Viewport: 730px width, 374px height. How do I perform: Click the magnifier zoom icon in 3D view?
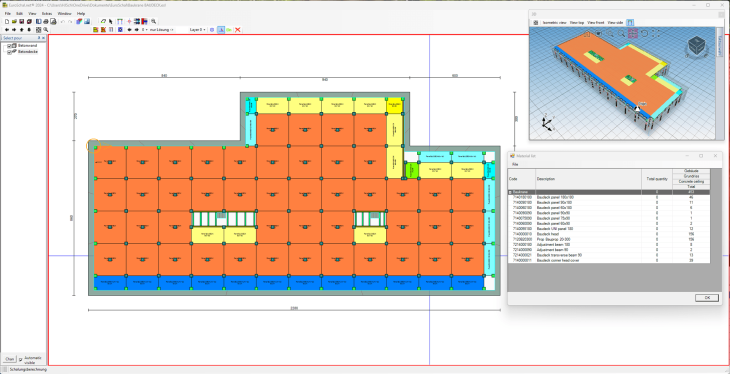pyautogui.click(x=622, y=34)
